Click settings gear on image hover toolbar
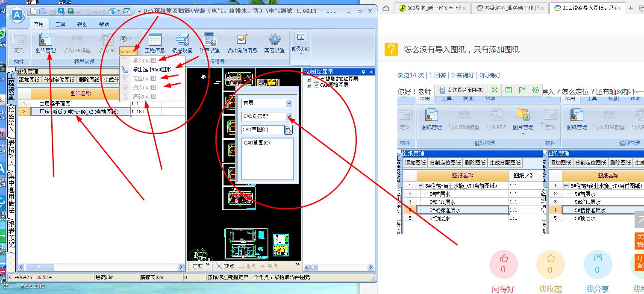The image size is (644, 294). click(535, 90)
